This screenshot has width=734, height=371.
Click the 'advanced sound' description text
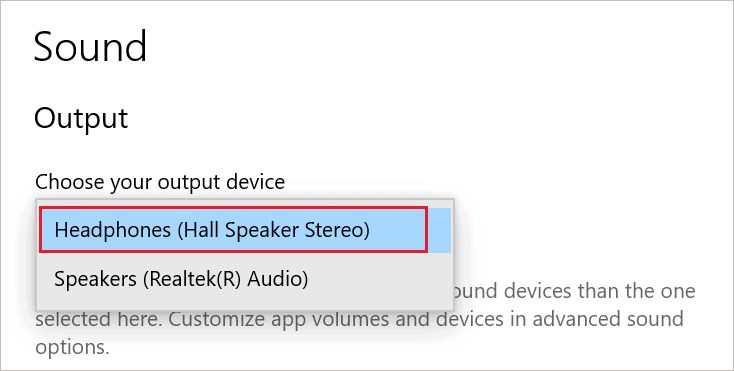coord(608,320)
